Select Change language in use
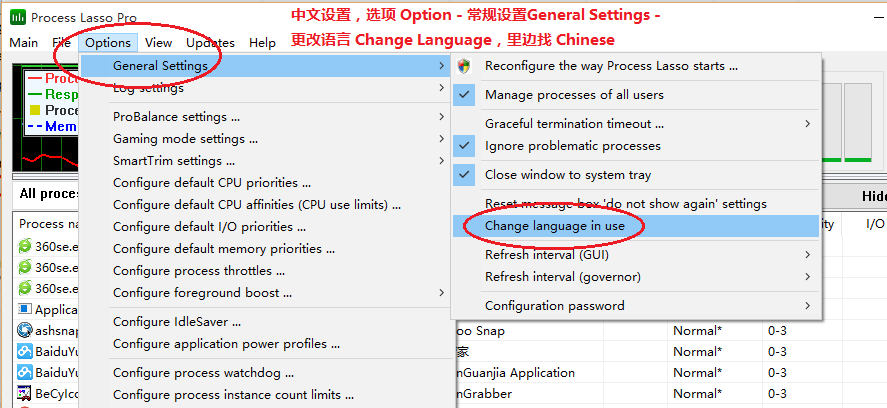 (x=555, y=226)
